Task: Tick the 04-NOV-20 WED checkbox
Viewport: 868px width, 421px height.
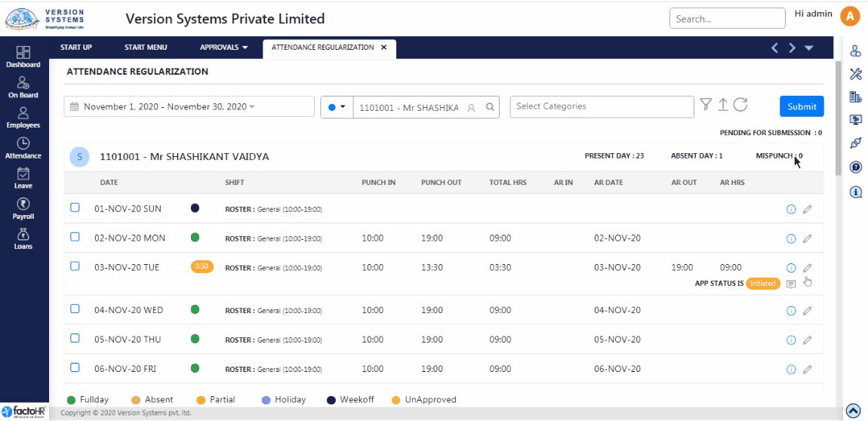Action: [75, 309]
